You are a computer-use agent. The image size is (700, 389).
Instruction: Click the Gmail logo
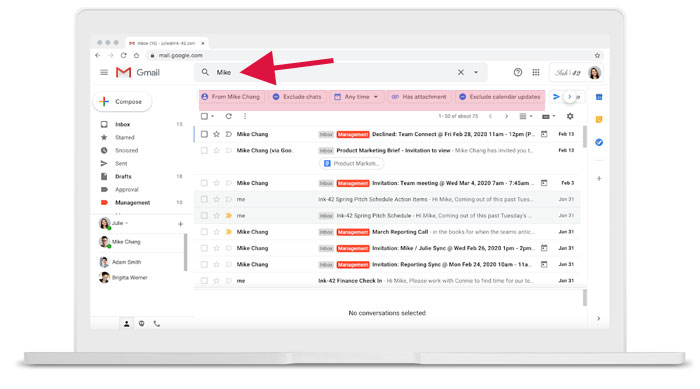pyautogui.click(x=138, y=72)
